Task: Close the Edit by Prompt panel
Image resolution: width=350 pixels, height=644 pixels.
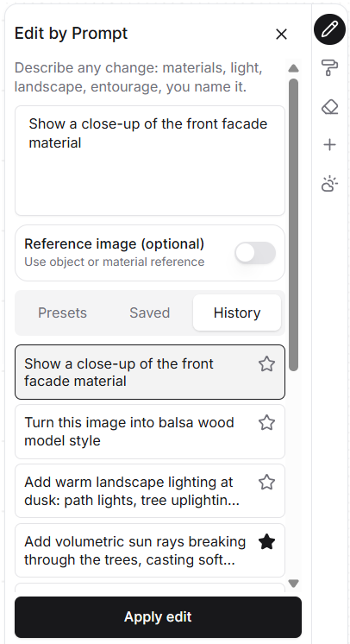Action: click(282, 34)
